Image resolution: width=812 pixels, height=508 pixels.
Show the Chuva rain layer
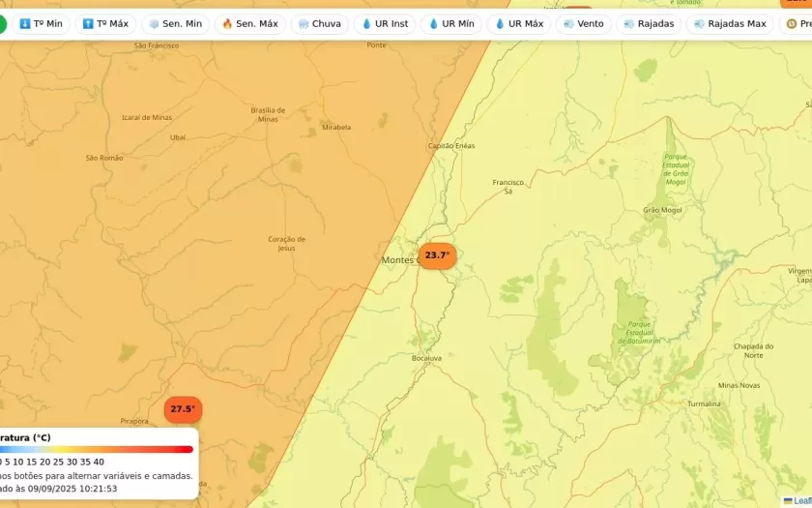click(x=319, y=24)
